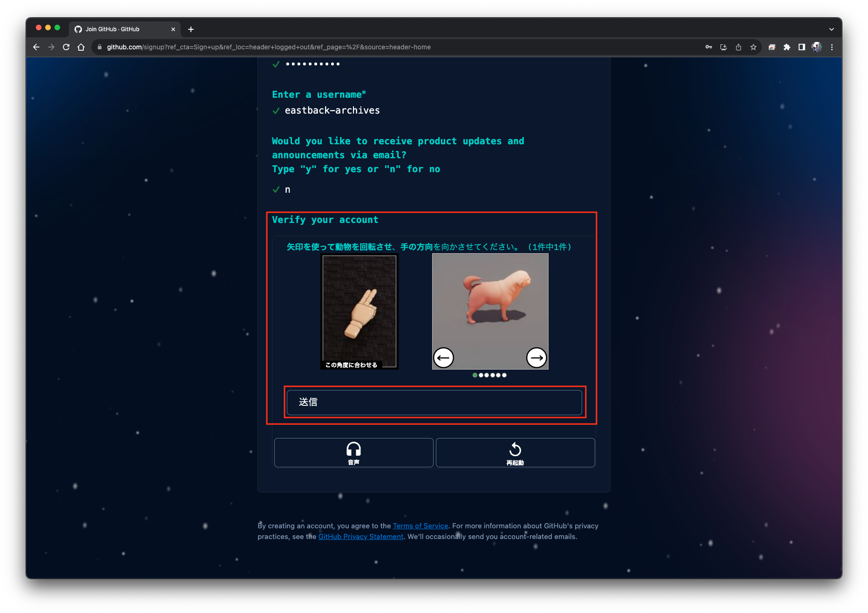Click the Japanese puzzle instruction text
Viewport: 868px width, 613px height.
pos(429,247)
